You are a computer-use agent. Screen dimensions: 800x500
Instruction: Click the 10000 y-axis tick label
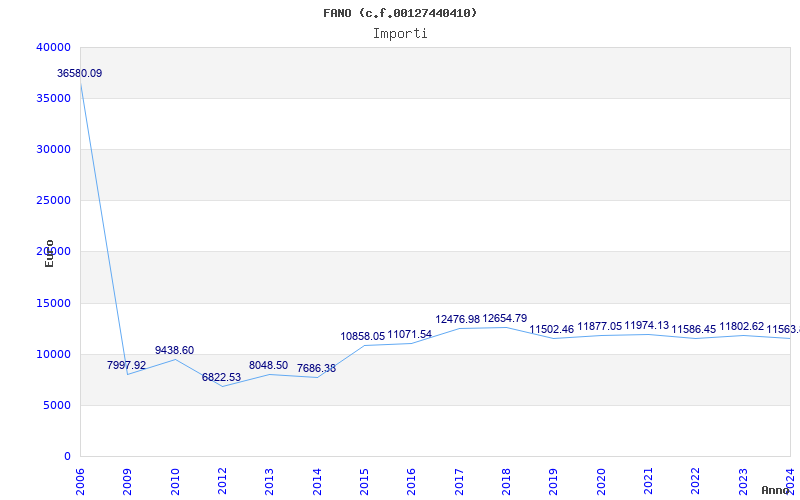[54, 355]
